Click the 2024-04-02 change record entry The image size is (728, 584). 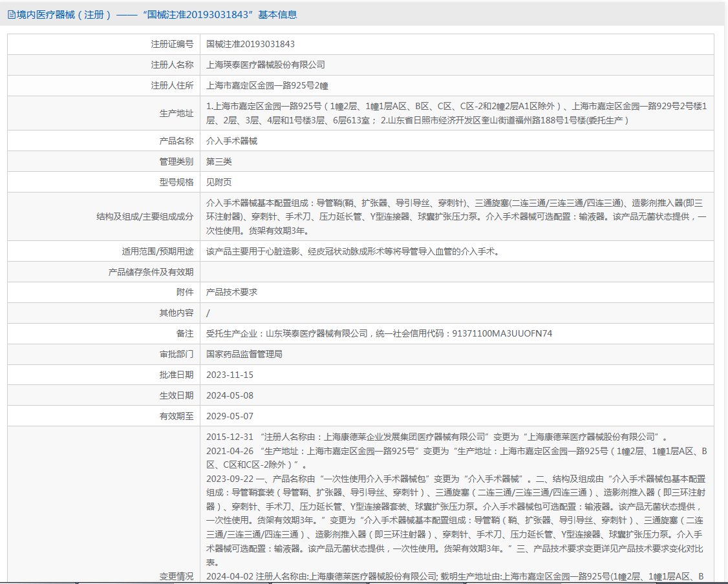(455, 577)
